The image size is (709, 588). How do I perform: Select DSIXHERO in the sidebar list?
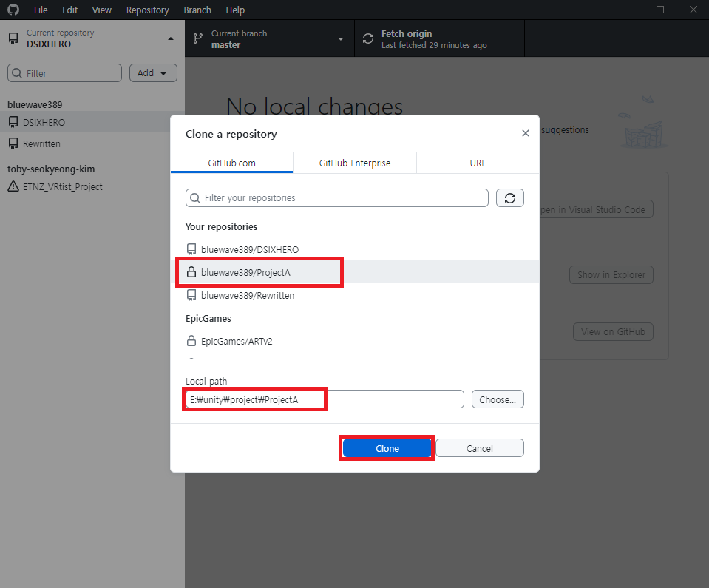coord(92,122)
